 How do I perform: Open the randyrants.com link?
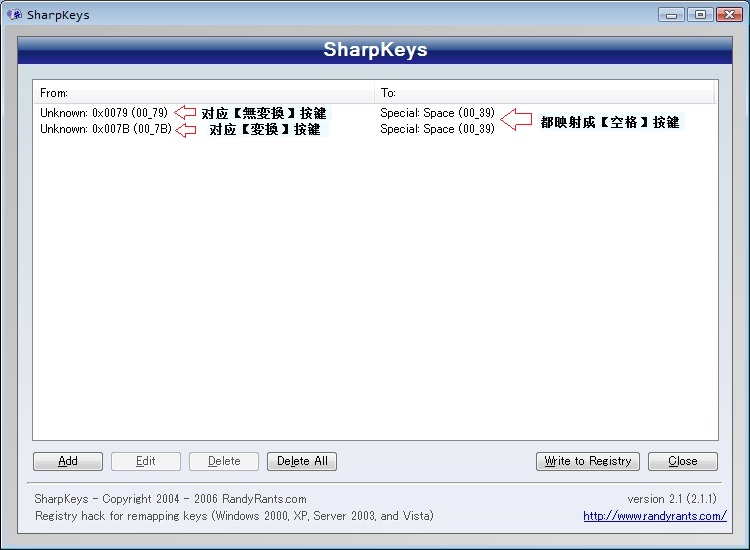pyautogui.click(x=655, y=516)
